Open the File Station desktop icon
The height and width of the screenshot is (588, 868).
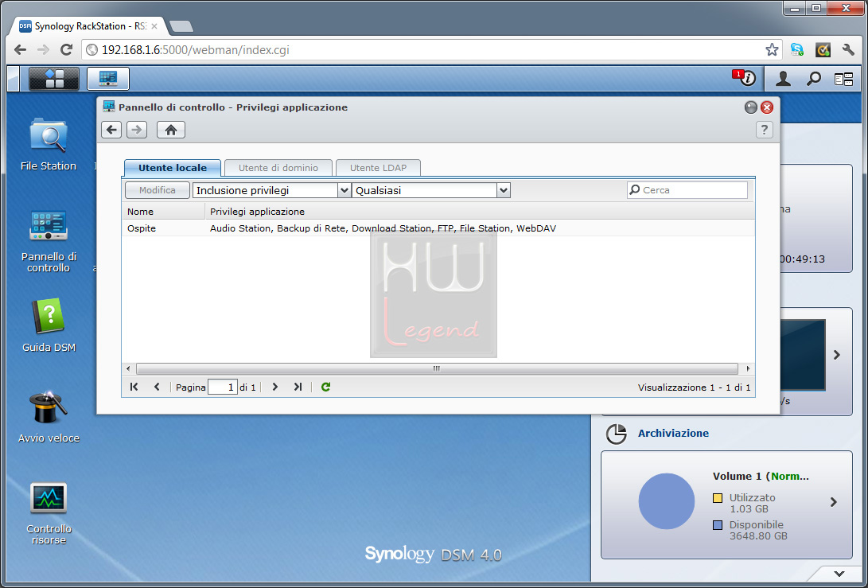tap(49, 144)
